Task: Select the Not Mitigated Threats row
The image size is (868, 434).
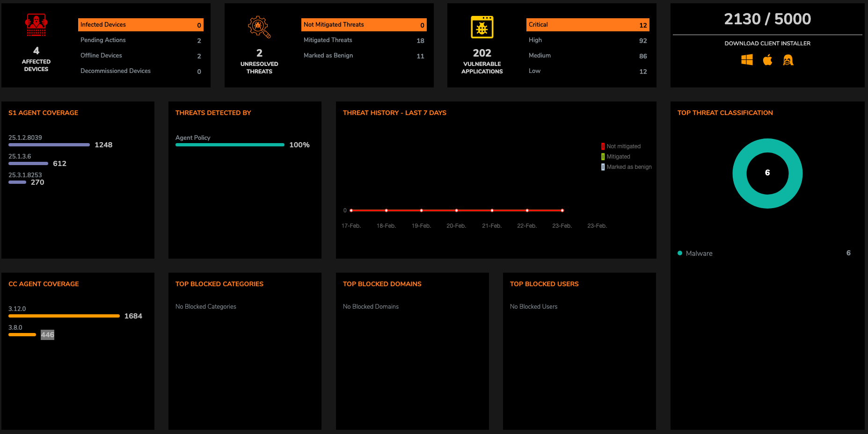Action: point(364,25)
